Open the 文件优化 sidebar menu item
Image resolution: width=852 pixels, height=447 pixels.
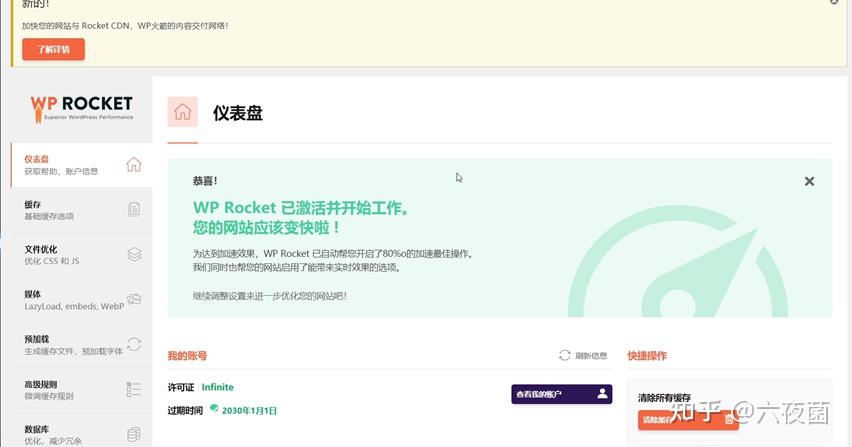pos(82,255)
